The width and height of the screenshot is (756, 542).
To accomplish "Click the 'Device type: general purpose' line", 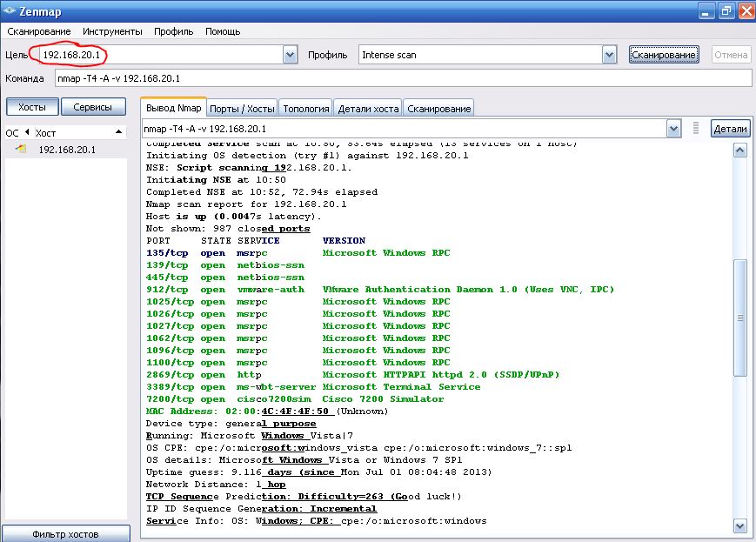I will [x=231, y=424].
